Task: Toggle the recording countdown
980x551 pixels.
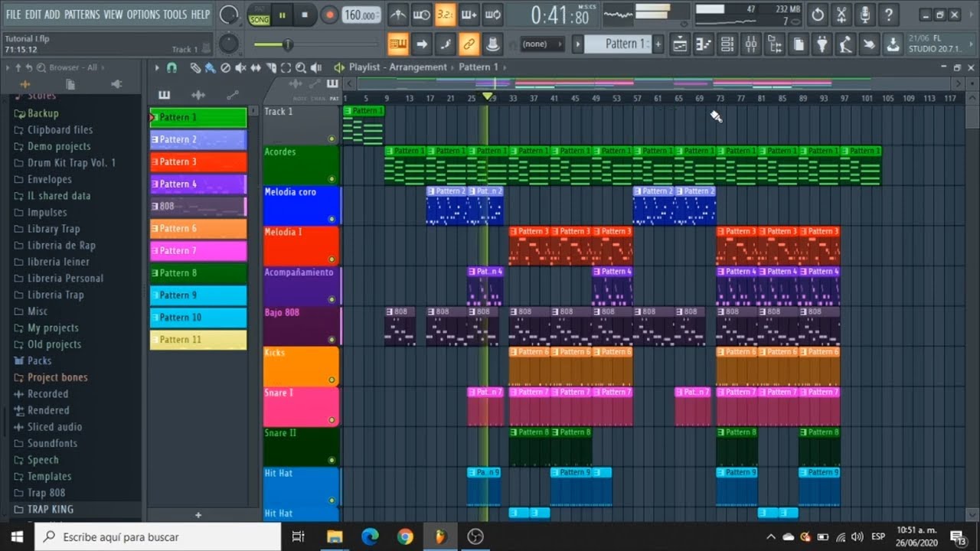Action: tap(445, 15)
